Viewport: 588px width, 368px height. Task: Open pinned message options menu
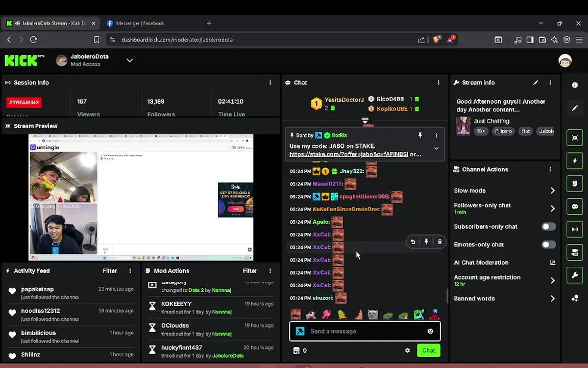coord(436,135)
